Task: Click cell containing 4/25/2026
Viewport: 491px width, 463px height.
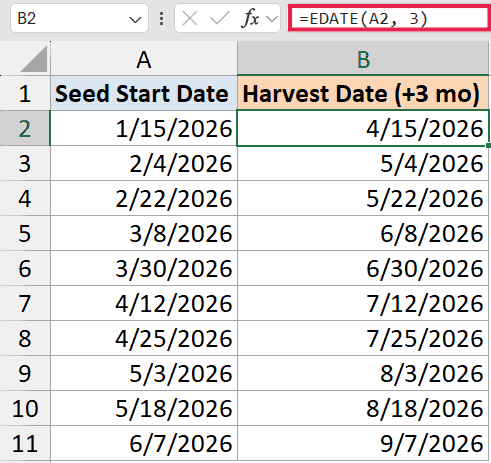Action: [144, 339]
